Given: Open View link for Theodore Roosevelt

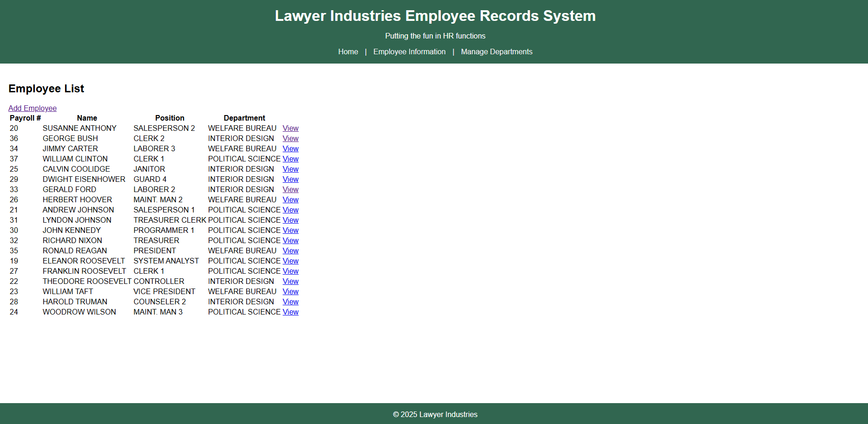Looking at the screenshot, I should (x=290, y=281).
